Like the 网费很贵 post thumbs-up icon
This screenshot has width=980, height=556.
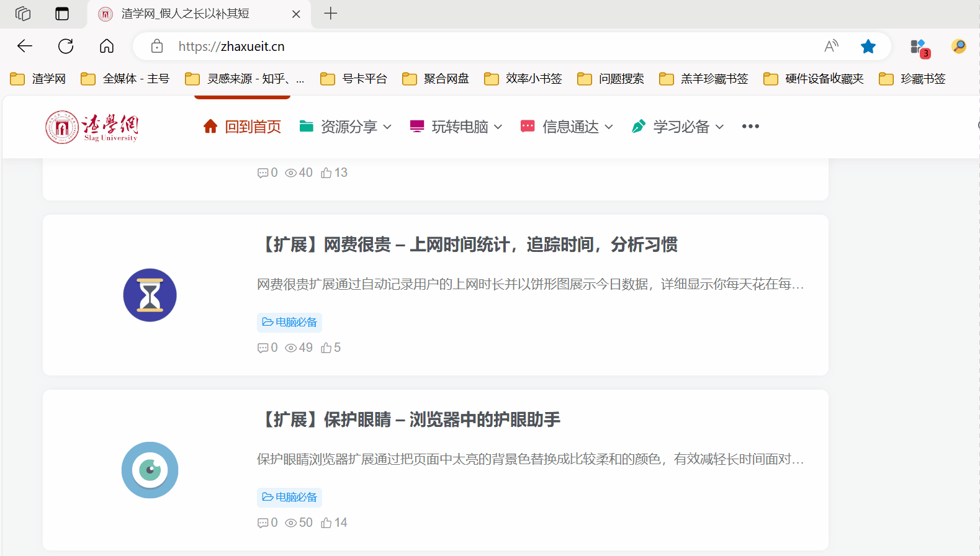tap(326, 347)
